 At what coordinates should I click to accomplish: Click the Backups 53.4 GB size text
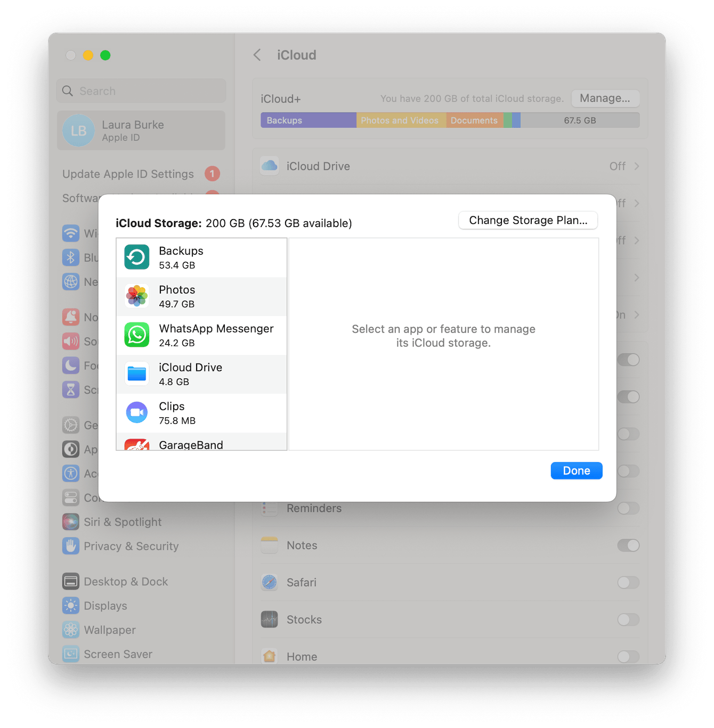[x=177, y=265]
